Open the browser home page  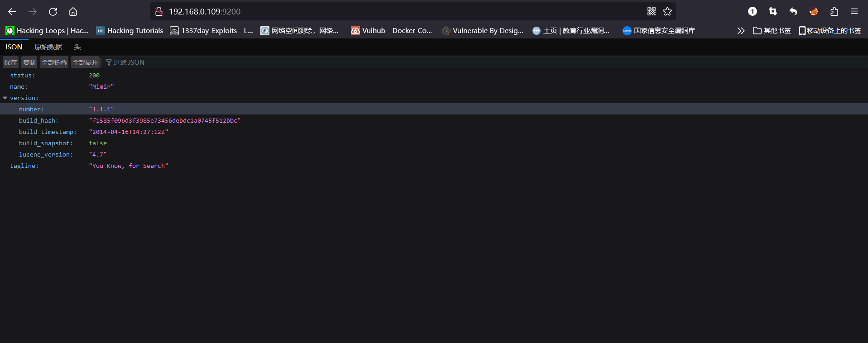click(73, 12)
